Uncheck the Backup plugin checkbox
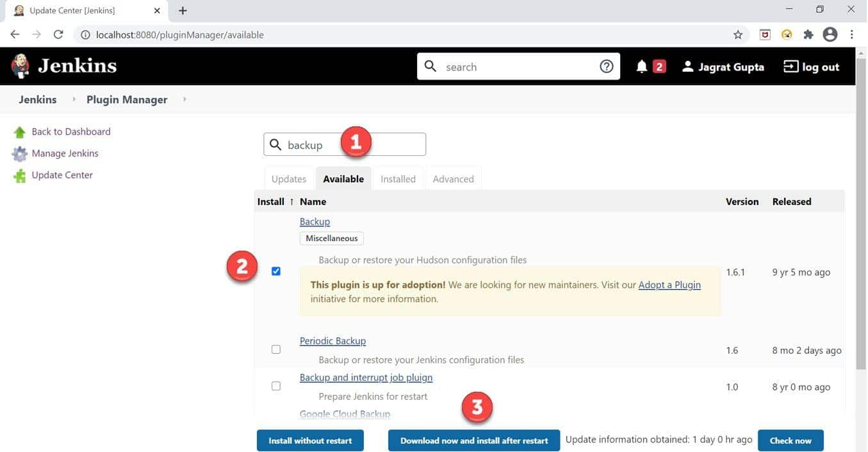 [x=275, y=271]
